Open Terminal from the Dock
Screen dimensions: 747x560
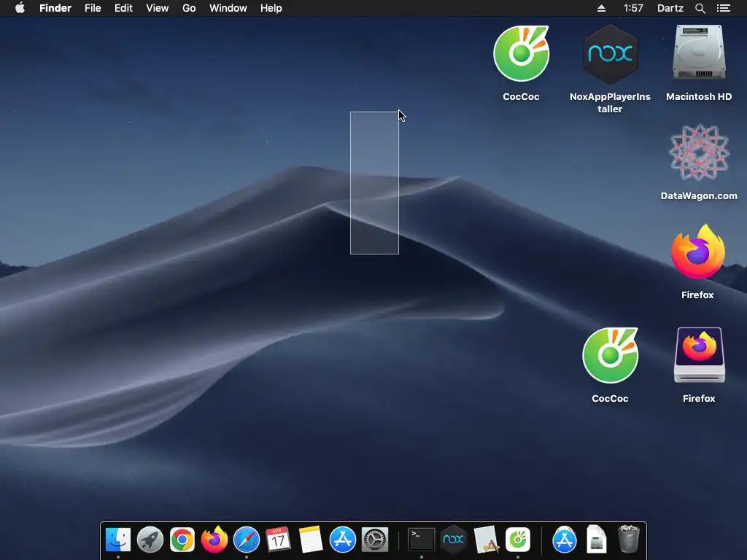(422, 540)
